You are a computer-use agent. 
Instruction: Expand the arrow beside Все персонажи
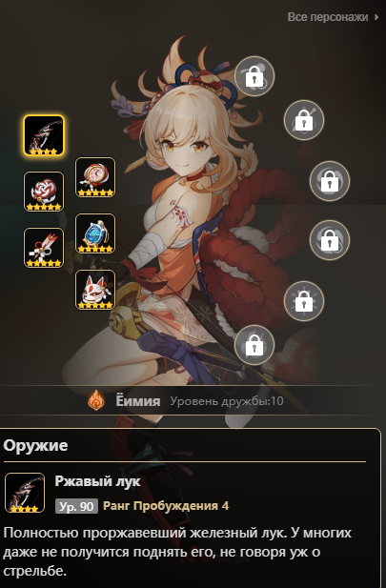pyautogui.click(x=376, y=17)
